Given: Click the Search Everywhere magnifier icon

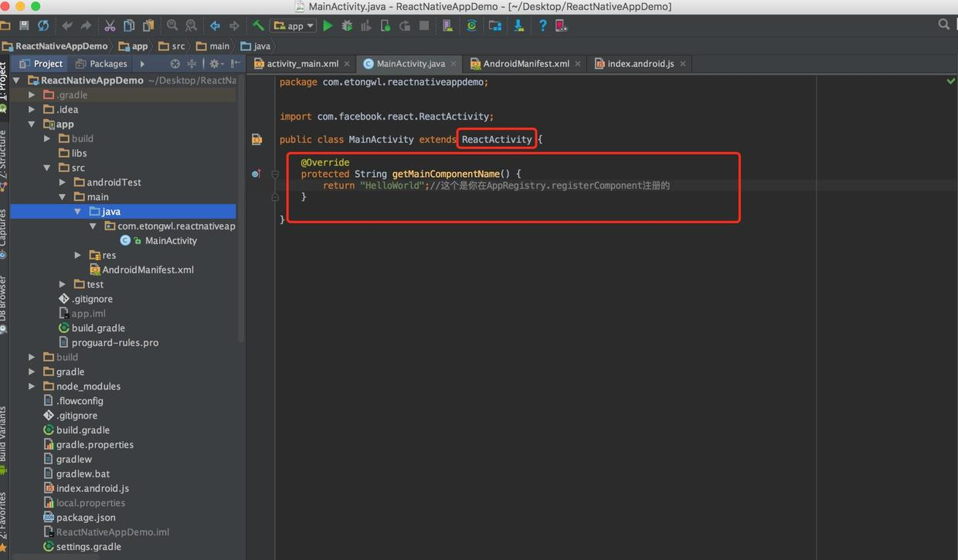Looking at the screenshot, I should tap(943, 25).
